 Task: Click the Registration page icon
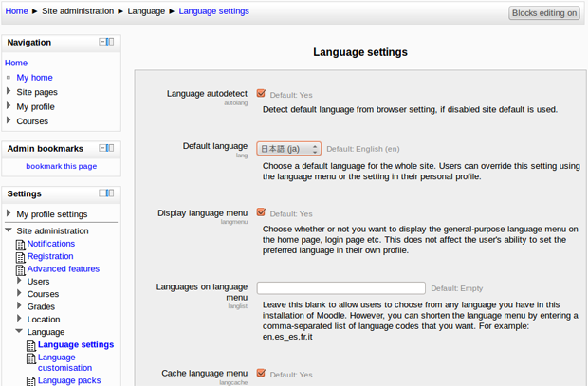click(x=21, y=257)
